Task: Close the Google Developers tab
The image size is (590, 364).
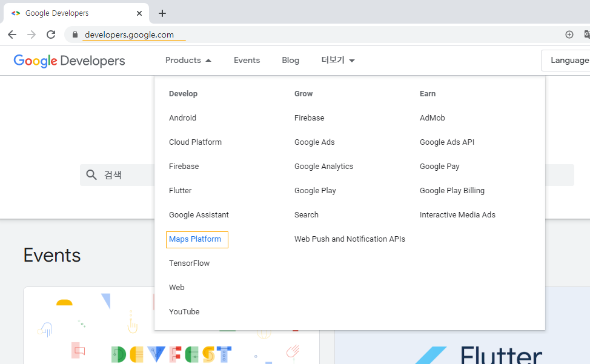Action: [139, 13]
